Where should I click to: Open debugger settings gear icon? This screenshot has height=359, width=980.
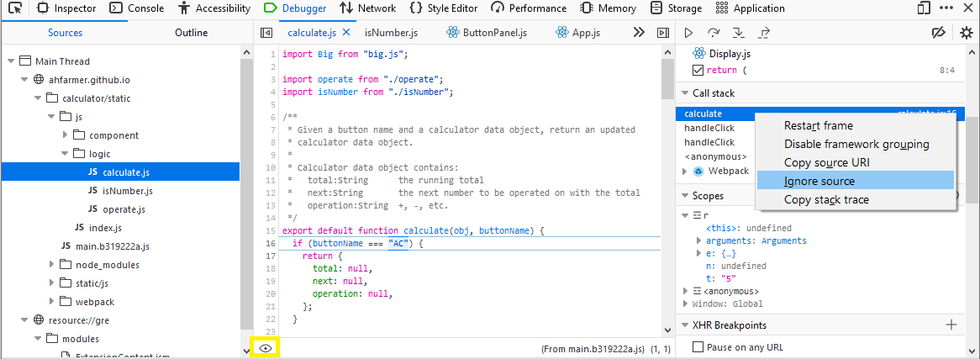pos(966,33)
